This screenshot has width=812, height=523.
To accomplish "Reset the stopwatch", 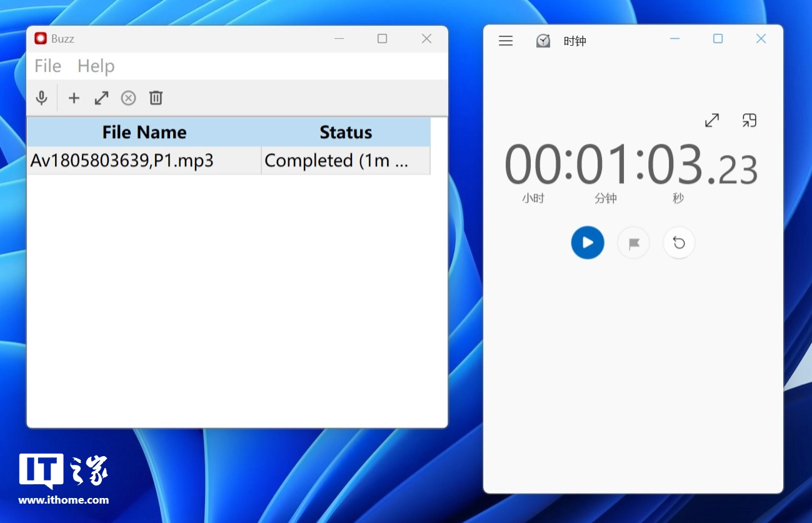I will (679, 243).
